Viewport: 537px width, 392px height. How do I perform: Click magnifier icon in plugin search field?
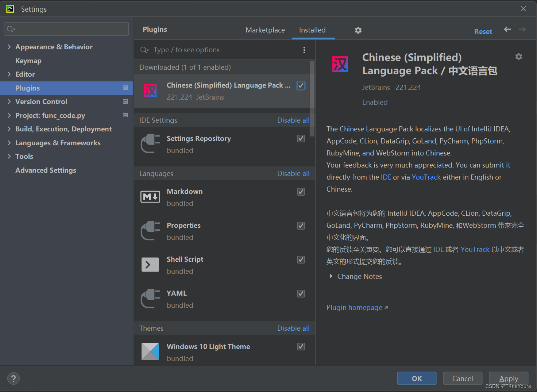coord(144,50)
